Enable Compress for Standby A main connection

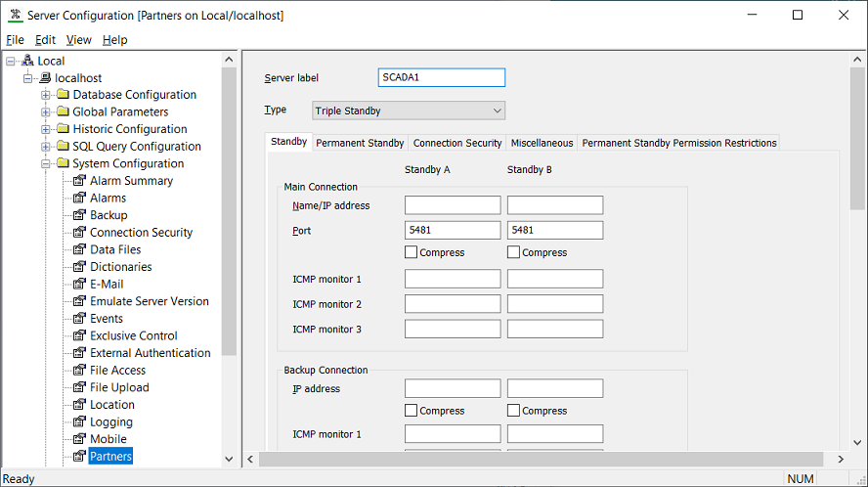coord(412,252)
